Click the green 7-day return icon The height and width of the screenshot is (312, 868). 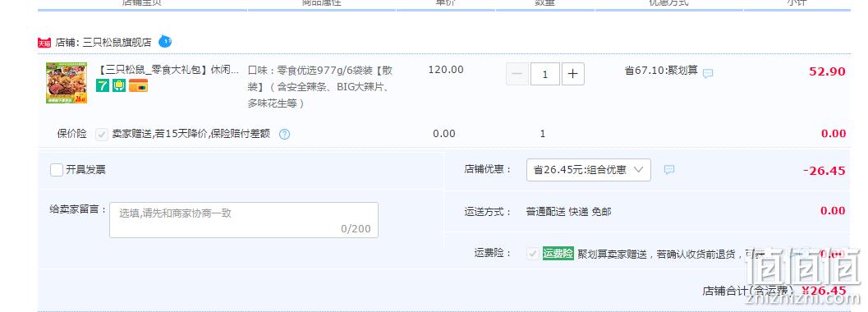(103, 85)
